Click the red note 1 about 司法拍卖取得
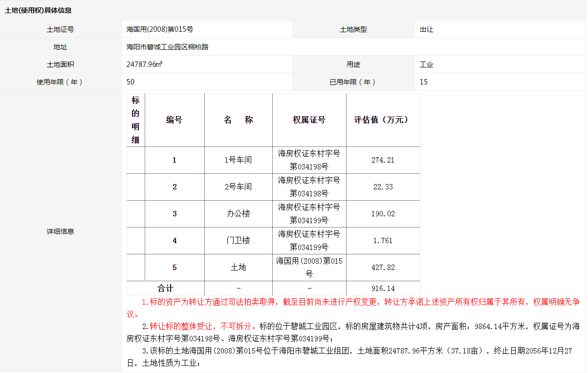The width and height of the screenshot is (588, 373). click(353, 308)
